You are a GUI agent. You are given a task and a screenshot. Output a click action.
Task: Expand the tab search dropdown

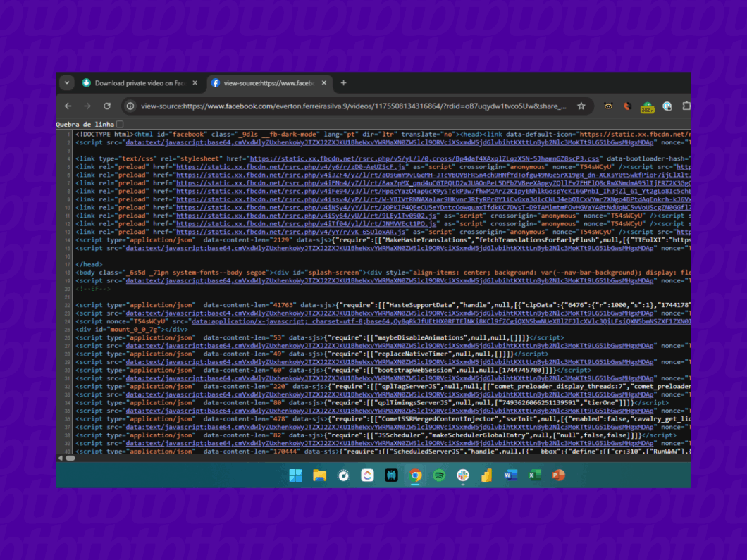(67, 83)
